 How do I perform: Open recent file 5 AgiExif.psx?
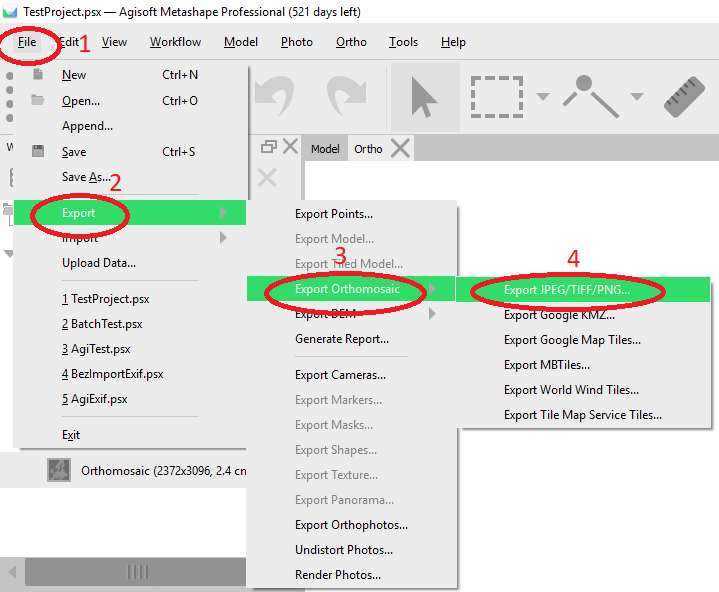pyautogui.click(x=130, y=399)
